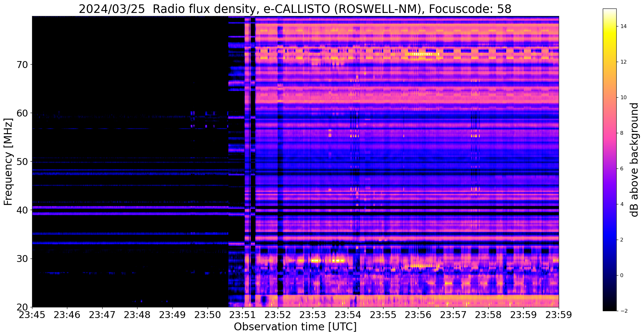This screenshot has height=336, width=644.
Task: Click the pink region of the colorbar near 8
Action: pyautogui.click(x=609, y=133)
